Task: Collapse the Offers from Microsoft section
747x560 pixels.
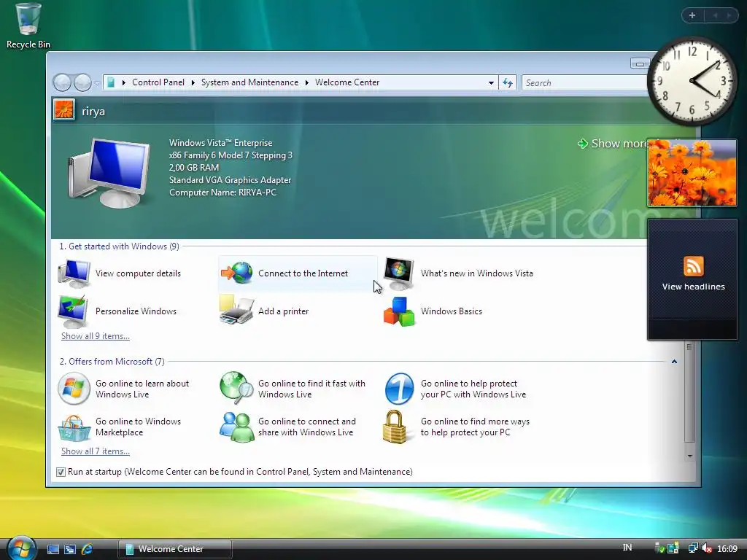Action: [x=674, y=362]
